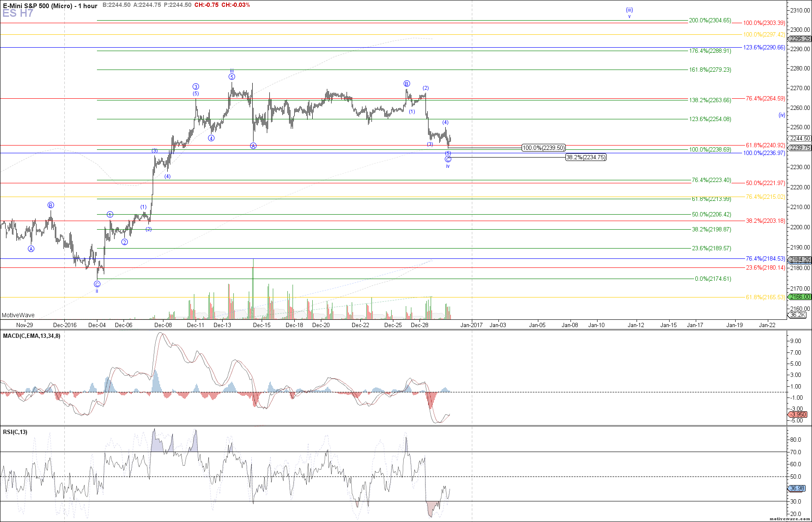Click the boxed 100.0%(2239.50) Fibonacci label
812x522 pixels.
click(x=543, y=148)
